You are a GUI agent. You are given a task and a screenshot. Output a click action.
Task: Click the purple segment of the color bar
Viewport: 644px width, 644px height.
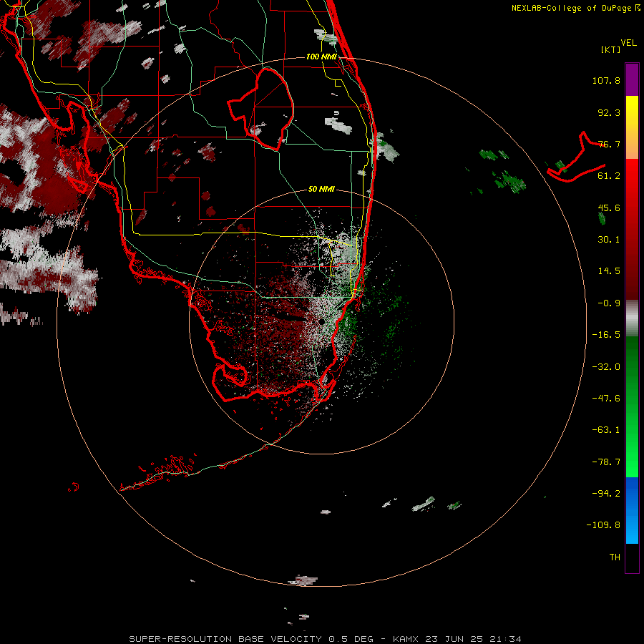click(x=632, y=79)
